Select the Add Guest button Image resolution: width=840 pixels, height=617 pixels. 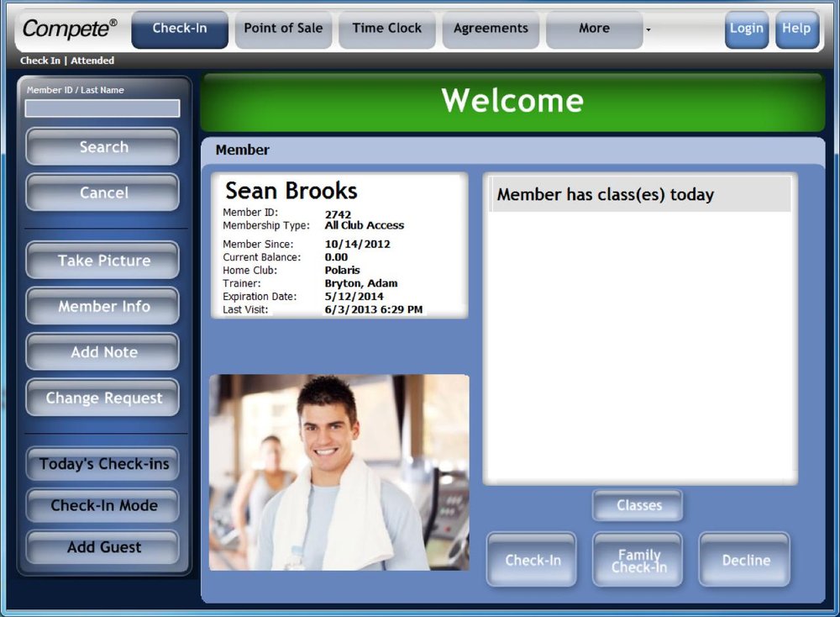pos(102,547)
